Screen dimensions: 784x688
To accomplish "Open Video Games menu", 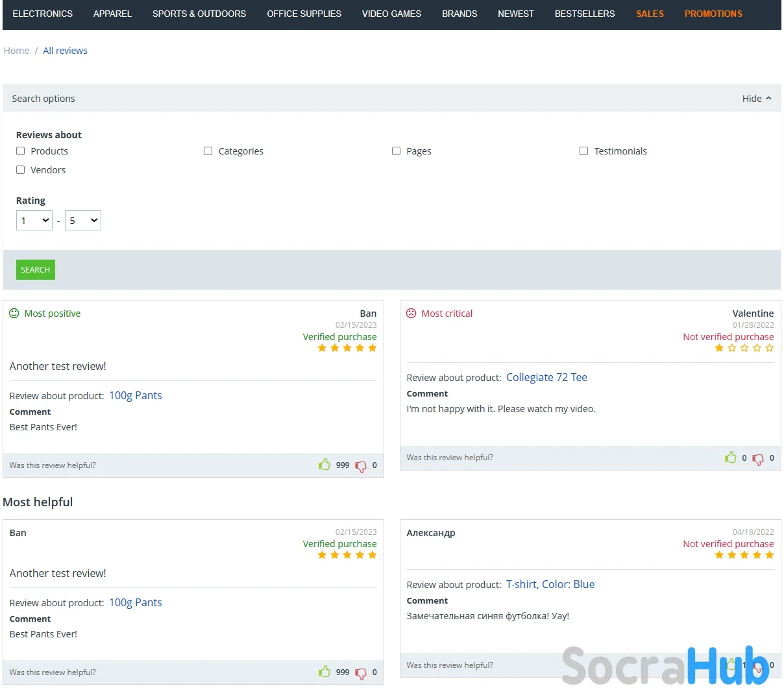I will point(392,14).
